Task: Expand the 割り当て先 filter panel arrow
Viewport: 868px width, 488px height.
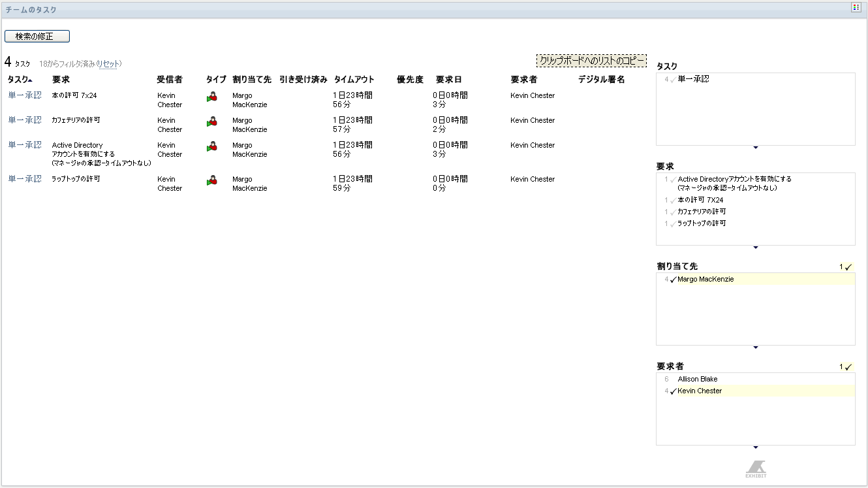Action: 756,348
